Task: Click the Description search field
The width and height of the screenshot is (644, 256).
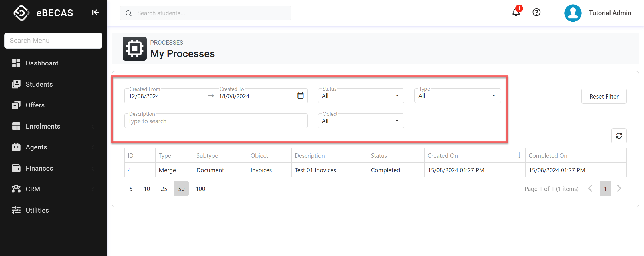Action: pyautogui.click(x=216, y=121)
